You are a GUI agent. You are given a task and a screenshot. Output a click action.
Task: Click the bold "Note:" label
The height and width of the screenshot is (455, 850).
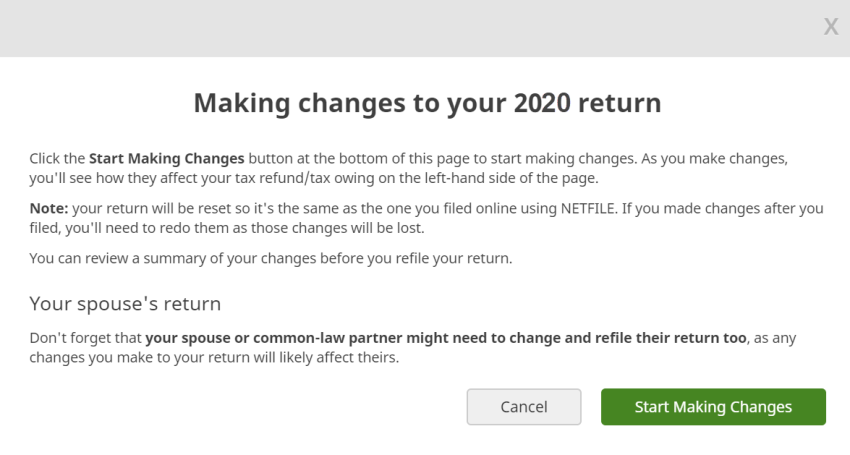(x=49, y=208)
